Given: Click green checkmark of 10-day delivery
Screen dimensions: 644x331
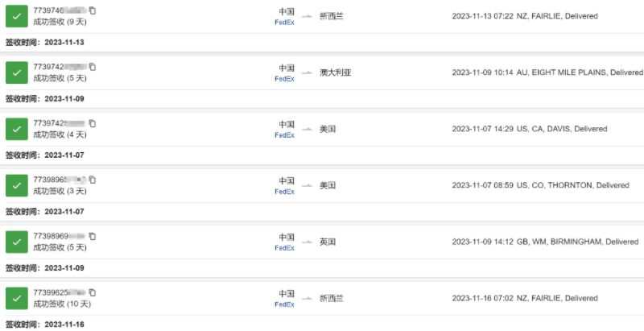Looking at the screenshot, I should [x=17, y=299].
